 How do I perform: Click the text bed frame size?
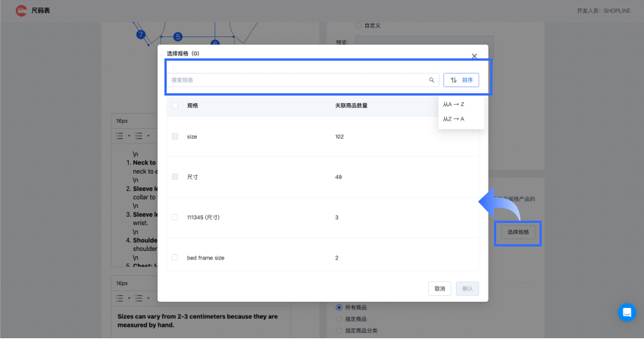[x=205, y=258]
